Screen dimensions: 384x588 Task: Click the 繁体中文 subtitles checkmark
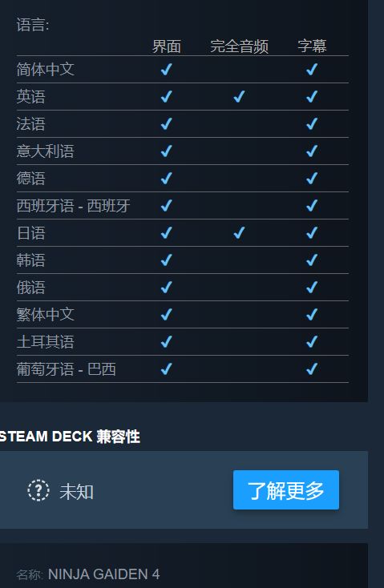(x=312, y=314)
